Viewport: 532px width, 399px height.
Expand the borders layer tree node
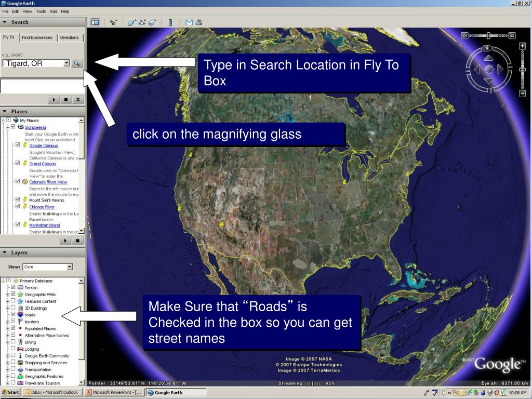tap(7, 322)
